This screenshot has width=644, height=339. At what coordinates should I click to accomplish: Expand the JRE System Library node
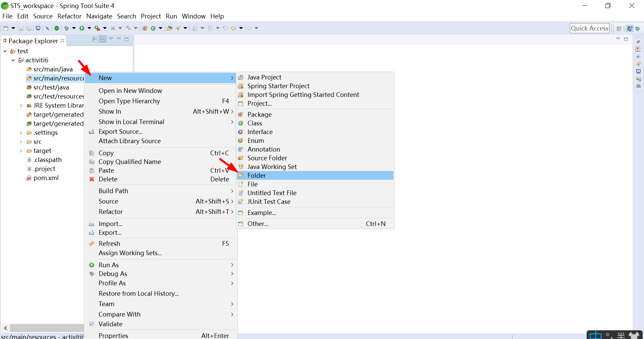[21, 106]
